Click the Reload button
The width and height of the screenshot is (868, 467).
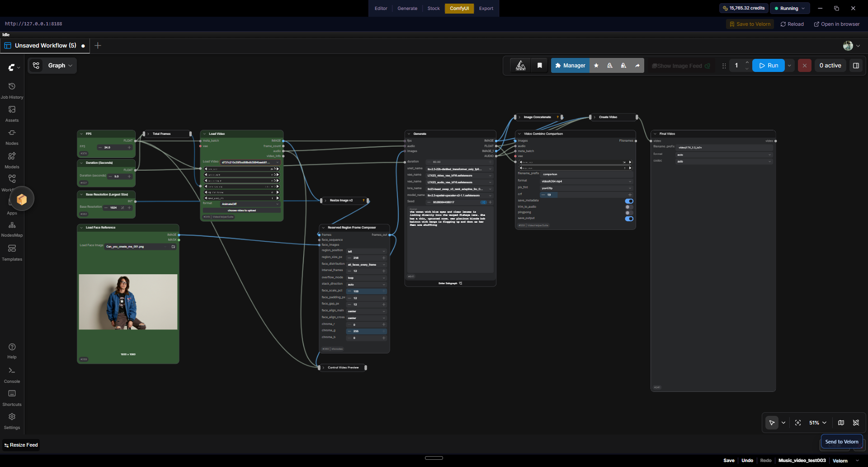(x=792, y=24)
